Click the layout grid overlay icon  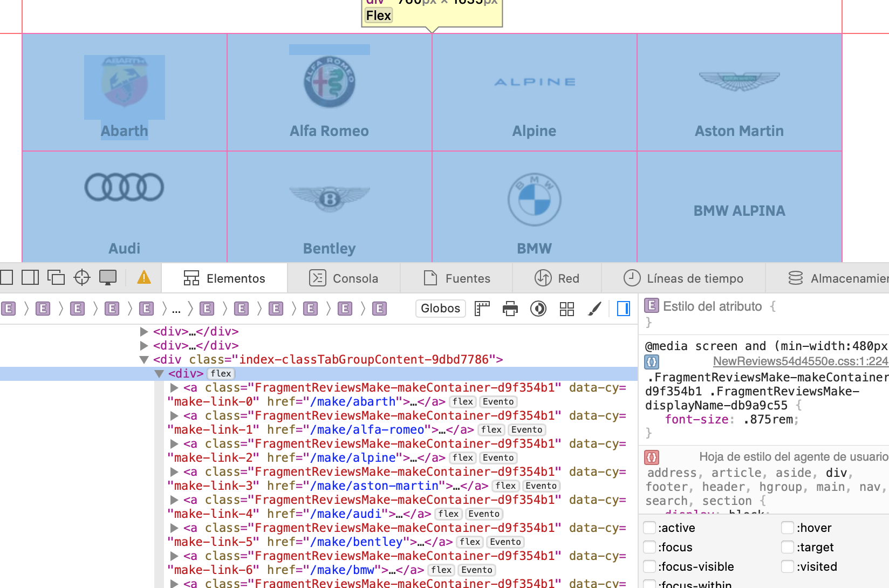566,309
